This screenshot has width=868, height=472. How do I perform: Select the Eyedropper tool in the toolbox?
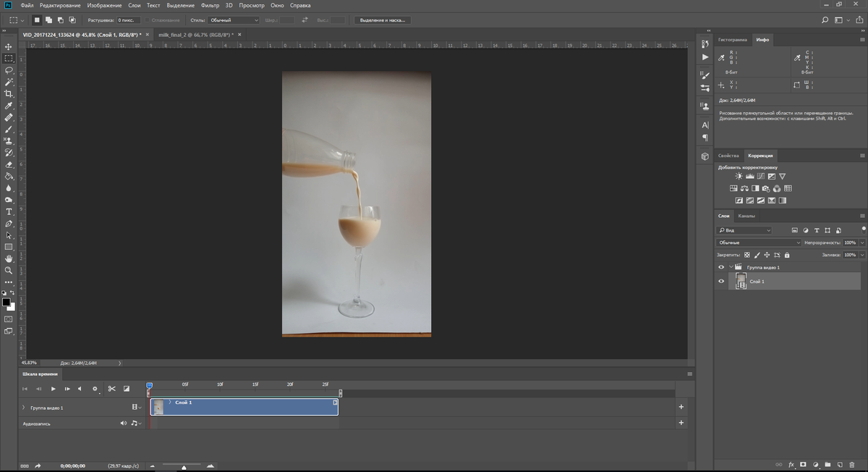point(9,106)
